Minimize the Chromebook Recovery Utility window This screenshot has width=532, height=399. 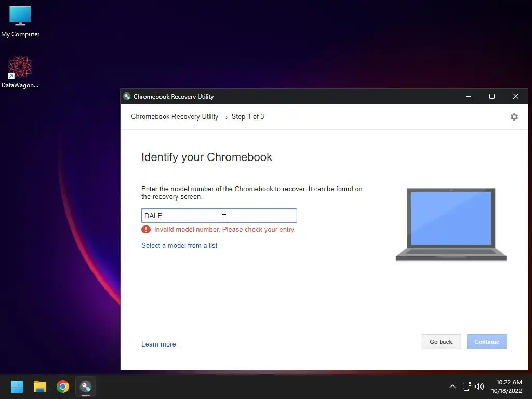pyautogui.click(x=468, y=96)
